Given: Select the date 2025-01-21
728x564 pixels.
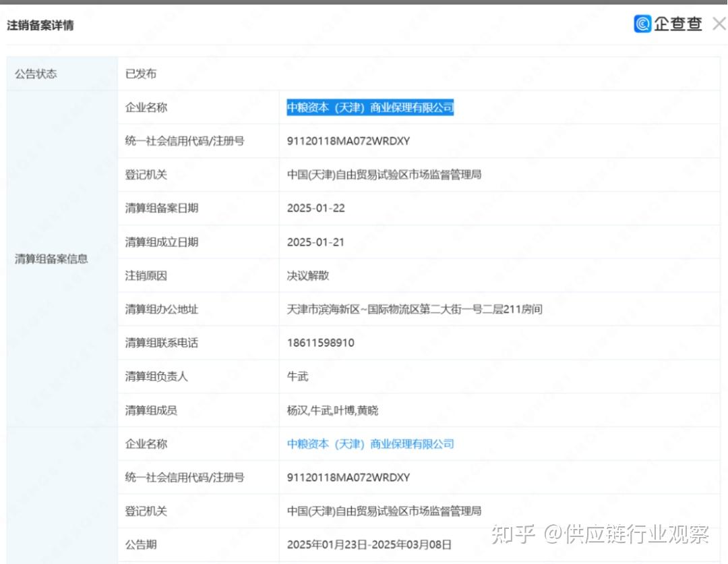Looking at the screenshot, I should pyautogui.click(x=315, y=242).
